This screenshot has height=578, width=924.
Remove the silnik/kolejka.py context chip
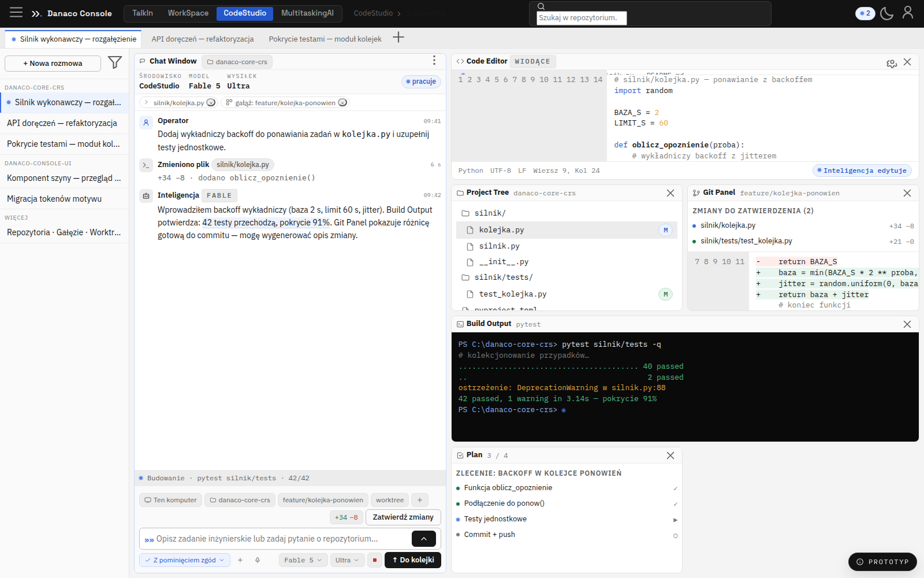point(211,102)
